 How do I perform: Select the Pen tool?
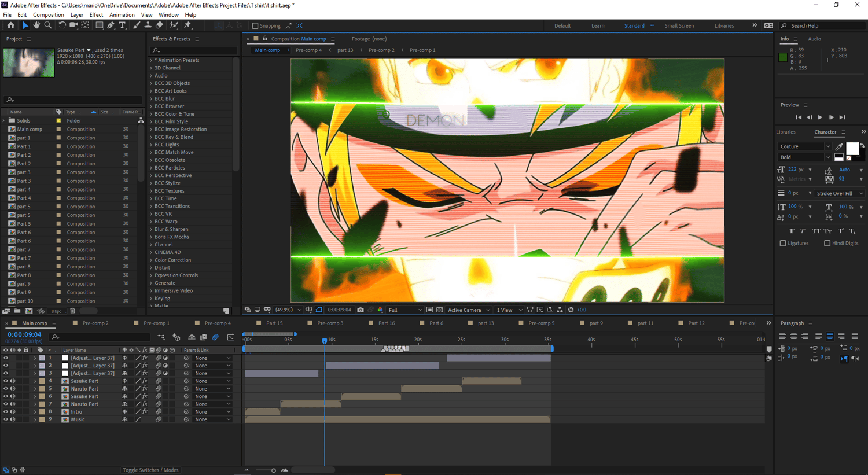tap(111, 25)
